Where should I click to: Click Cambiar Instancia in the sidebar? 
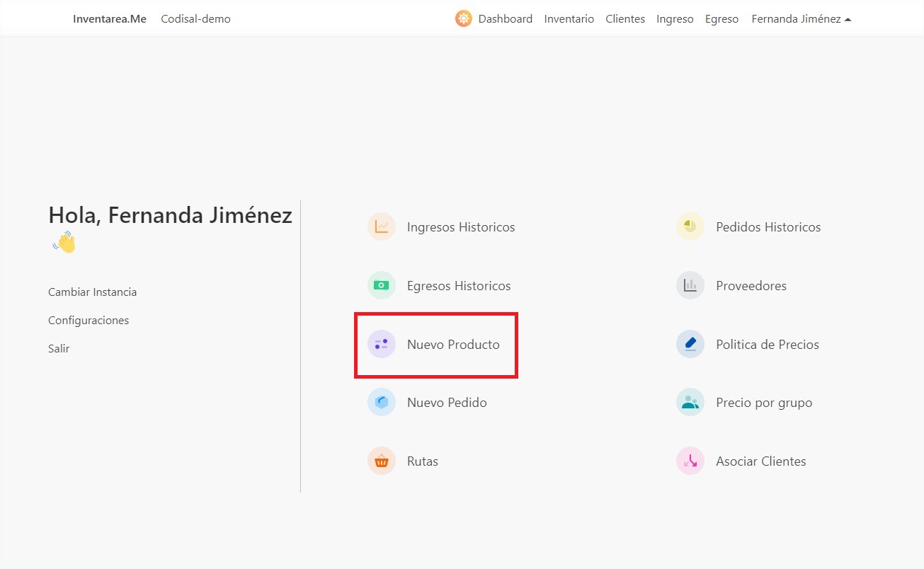coord(92,292)
